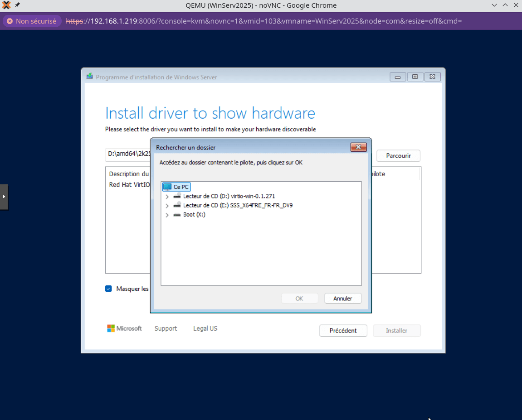Click the D: CD drive icon
This screenshot has height=420, width=522.
coord(177,196)
